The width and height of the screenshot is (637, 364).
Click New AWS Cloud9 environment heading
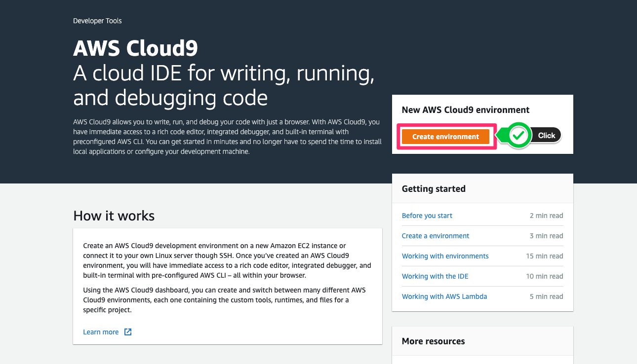click(466, 110)
